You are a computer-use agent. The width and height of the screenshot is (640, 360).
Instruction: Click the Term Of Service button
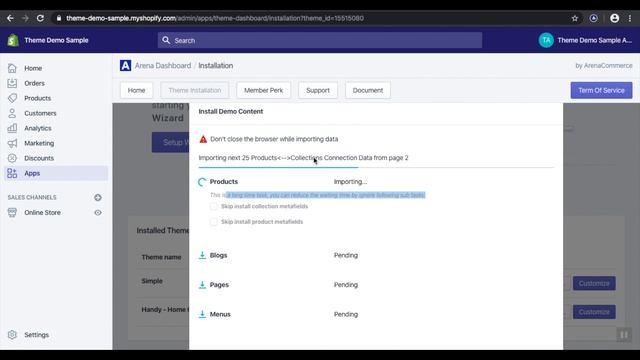point(601,90)
